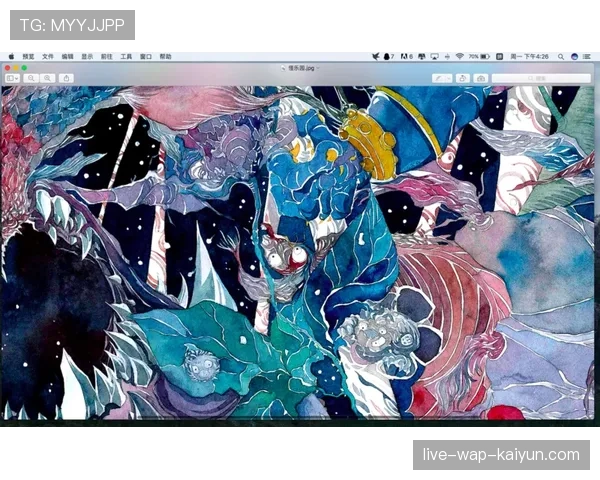Screen dimensions: 600x480
Task: Activate the Siri icon
Action: [574, 57]
